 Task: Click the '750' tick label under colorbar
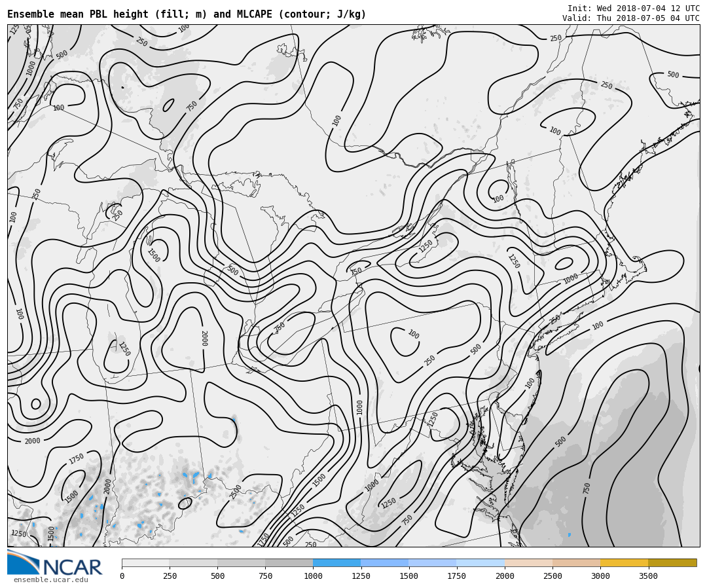(265, 576)
